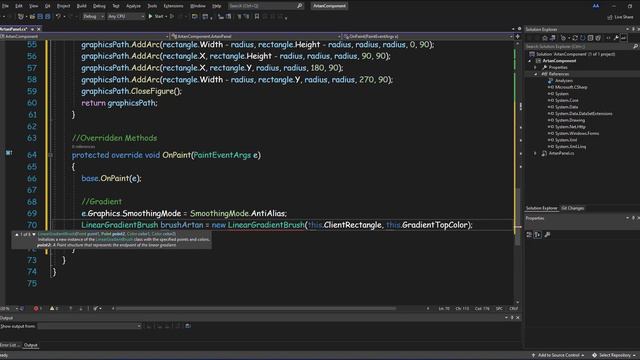Click Solution Explorer properties wrench icon
The height and width of the screenshot is (360, 640).
616,38
